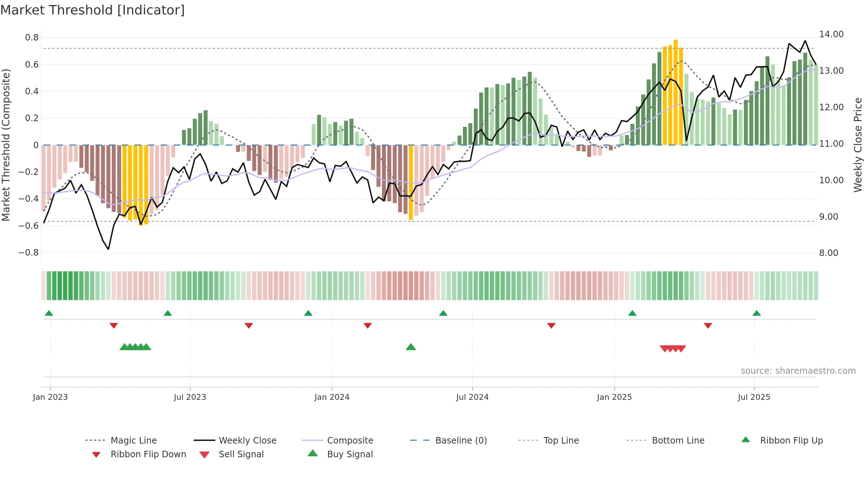Viewport: 868px width, 488px height.
Task: Click the 12.00 price axis label
Action: coord(831,107)
